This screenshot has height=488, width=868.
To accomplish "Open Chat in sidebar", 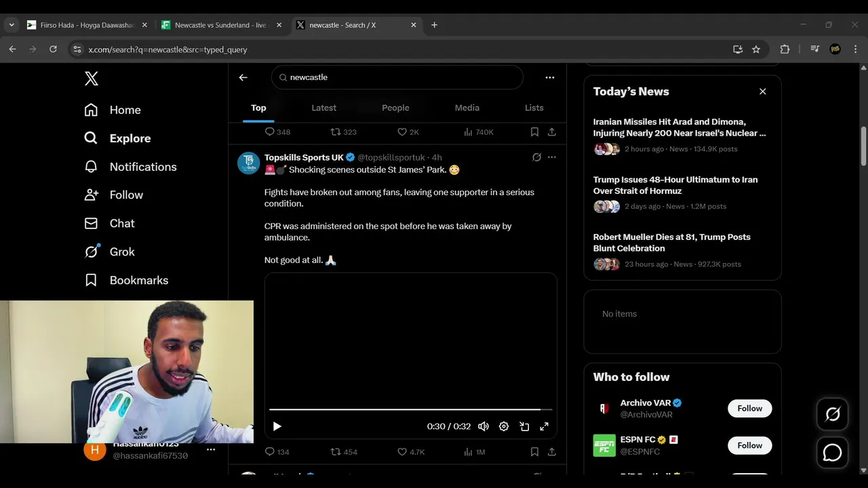I will click(x=109, y=223).
